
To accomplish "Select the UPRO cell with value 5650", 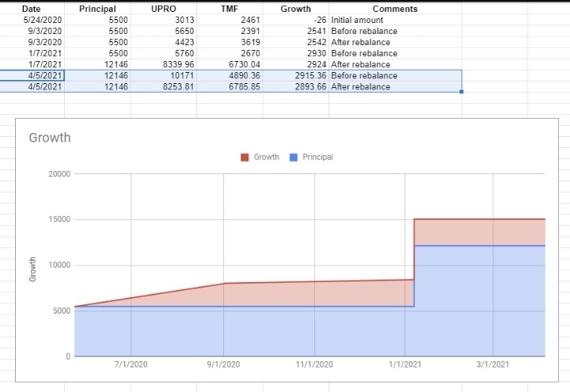I will pyautogui.click(x=164, y=31).
